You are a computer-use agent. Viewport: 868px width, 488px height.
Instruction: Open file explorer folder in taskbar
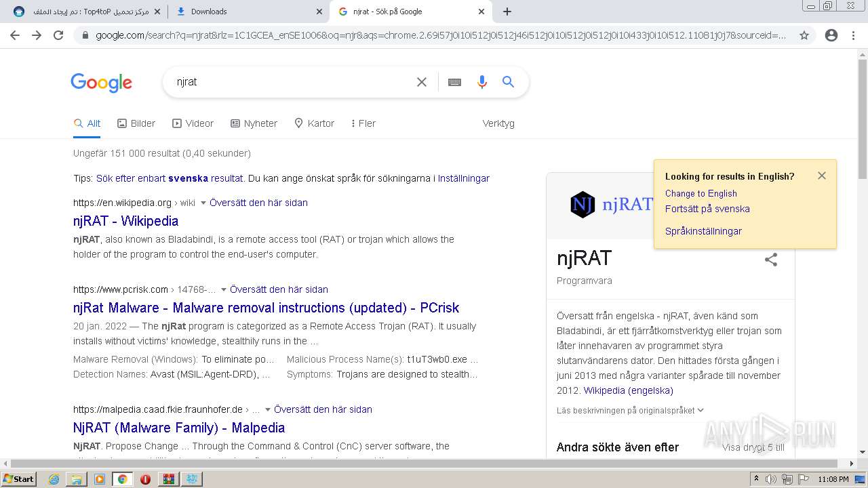[x=77, y=479]
